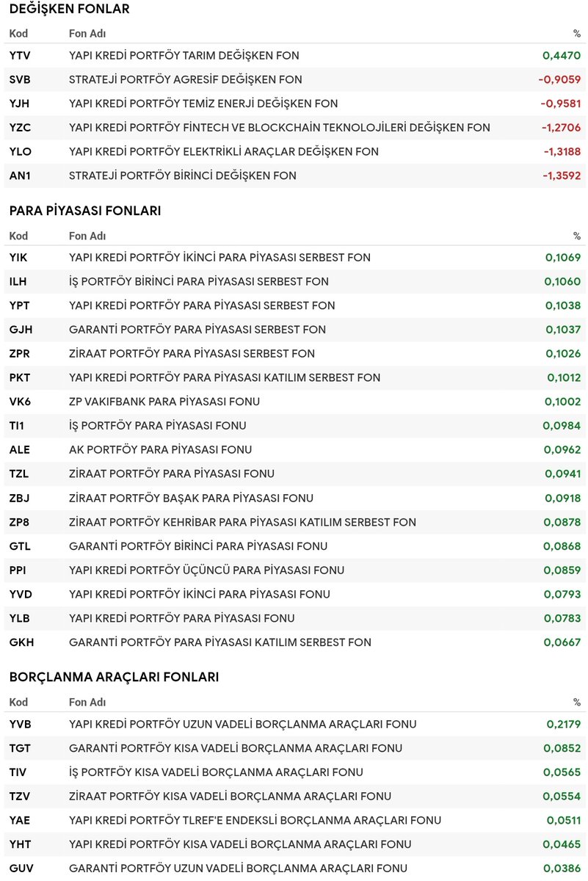Open YAPI KREDİ PORTFÖY ELEKTRİKLİ ARAÇLAR DEĞİŞKEN FON
Image resolution: width=588 pixels, height=881 pixels.
pyautogui.click(x=224, y=151)
